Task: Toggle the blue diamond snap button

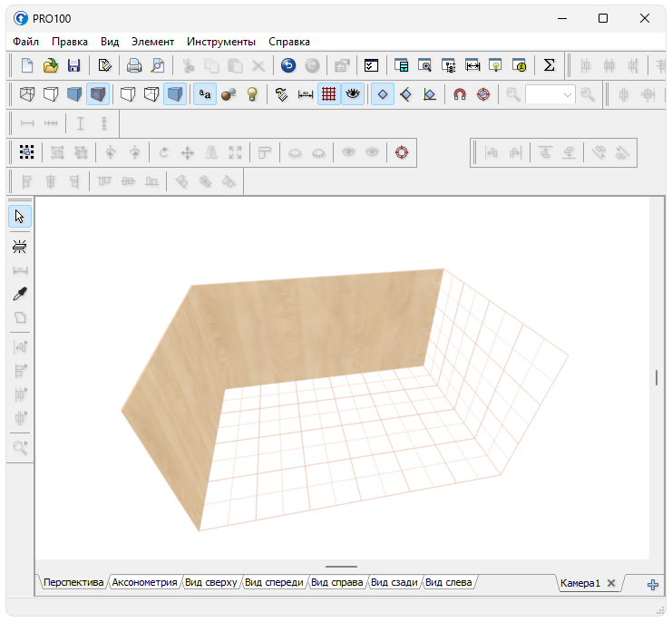Action: point(383,94)
